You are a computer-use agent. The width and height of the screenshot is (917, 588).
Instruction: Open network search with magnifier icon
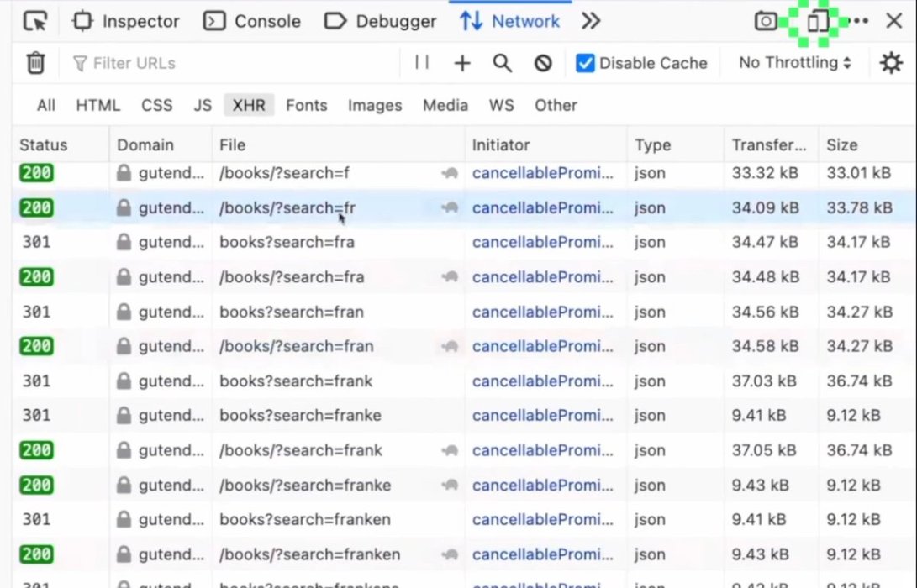click(503, 63)
